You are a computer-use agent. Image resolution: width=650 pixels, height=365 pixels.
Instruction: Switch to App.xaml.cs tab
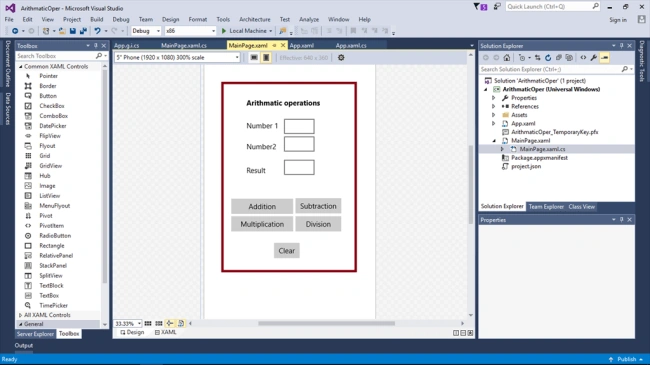351,46
